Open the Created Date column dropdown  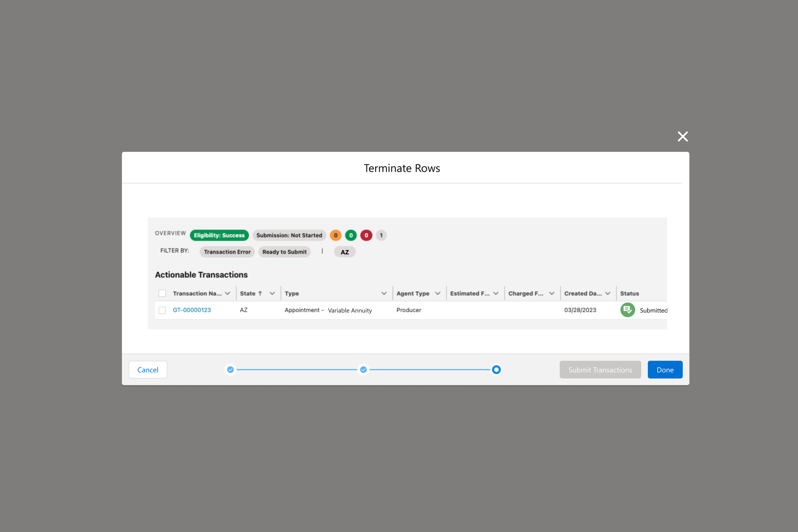click(x=608, y=293)
